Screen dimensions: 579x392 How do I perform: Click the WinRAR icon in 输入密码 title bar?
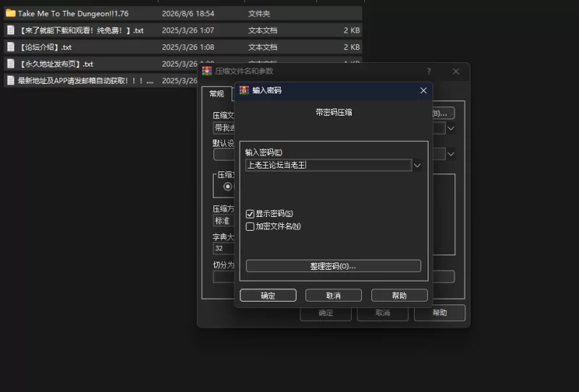click(244, 90)
